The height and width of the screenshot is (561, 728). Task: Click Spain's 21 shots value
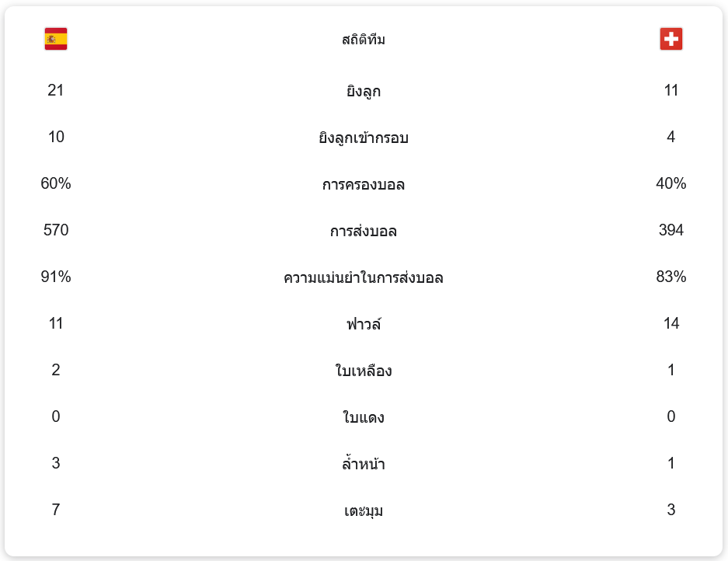(x=56, y=91)
